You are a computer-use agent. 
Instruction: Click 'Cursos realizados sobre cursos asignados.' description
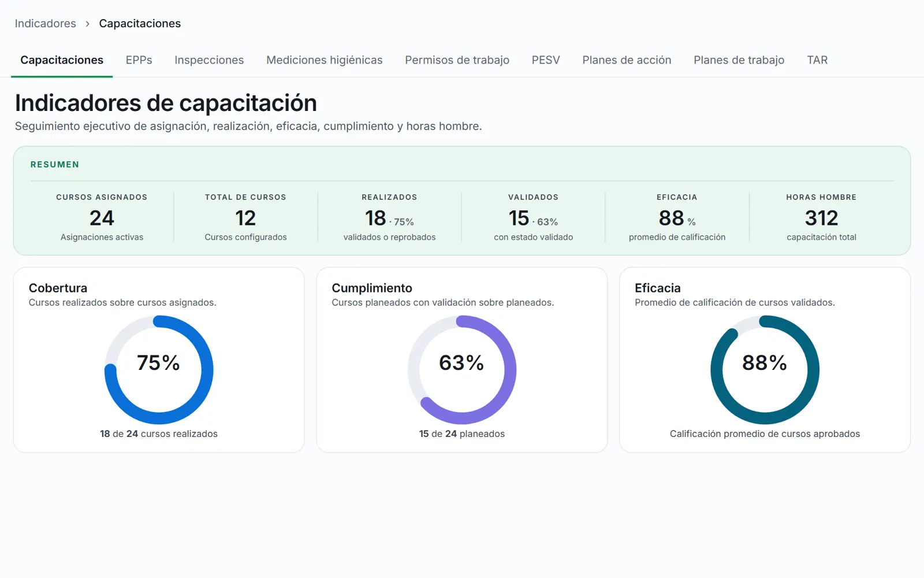point(122,302)
